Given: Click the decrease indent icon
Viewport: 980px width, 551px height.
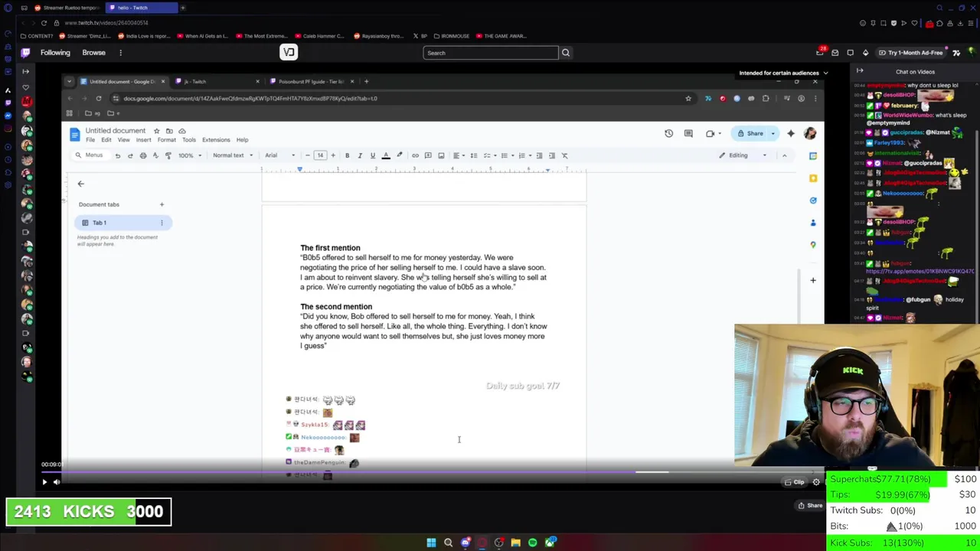Looking at the screenshot, I should [x=539, y=155].
